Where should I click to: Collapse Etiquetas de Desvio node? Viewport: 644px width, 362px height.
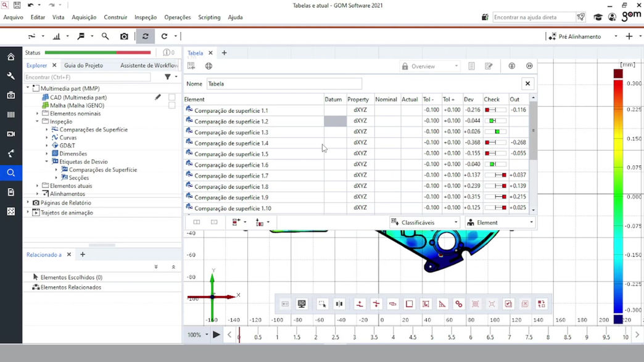[47, 162]
